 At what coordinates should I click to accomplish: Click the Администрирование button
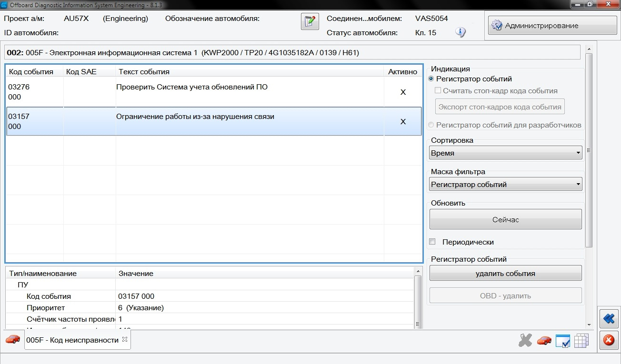point(552,26)
